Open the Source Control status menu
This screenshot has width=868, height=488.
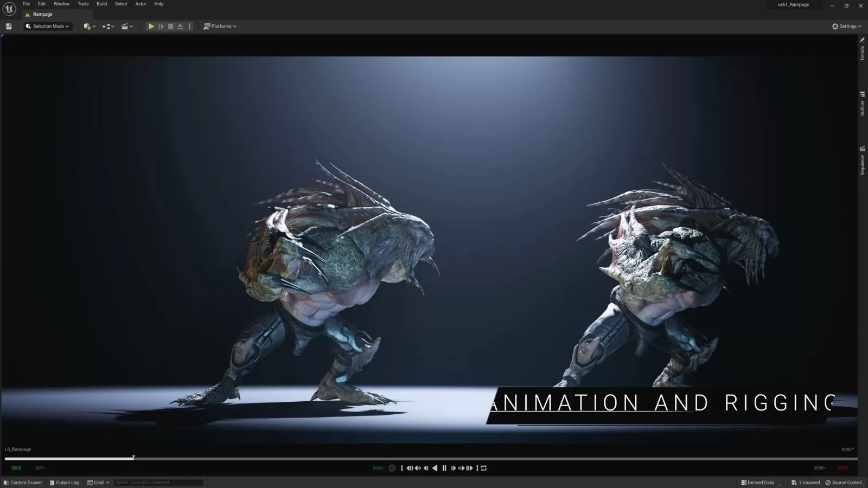click(x=844, y=483)
